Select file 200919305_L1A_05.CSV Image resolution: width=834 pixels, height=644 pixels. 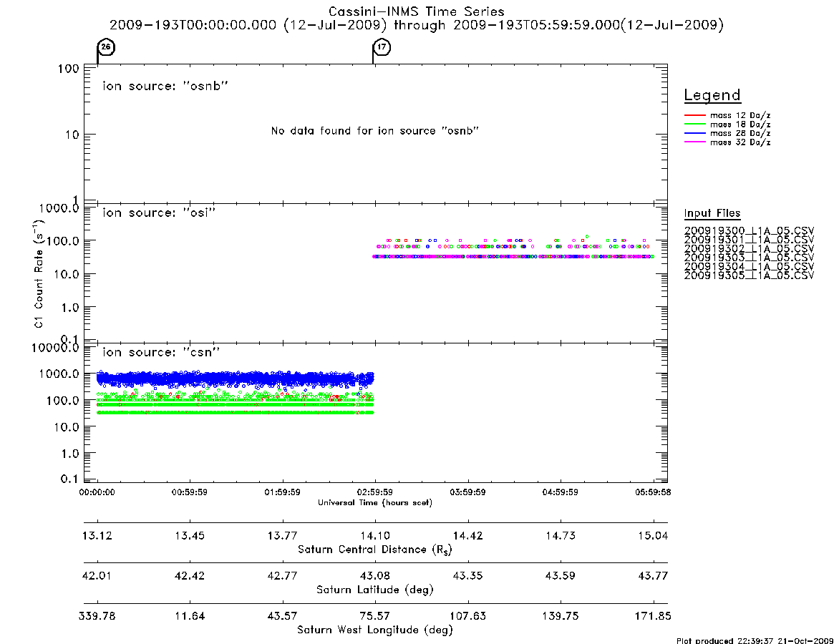click(x=749, y=275)
